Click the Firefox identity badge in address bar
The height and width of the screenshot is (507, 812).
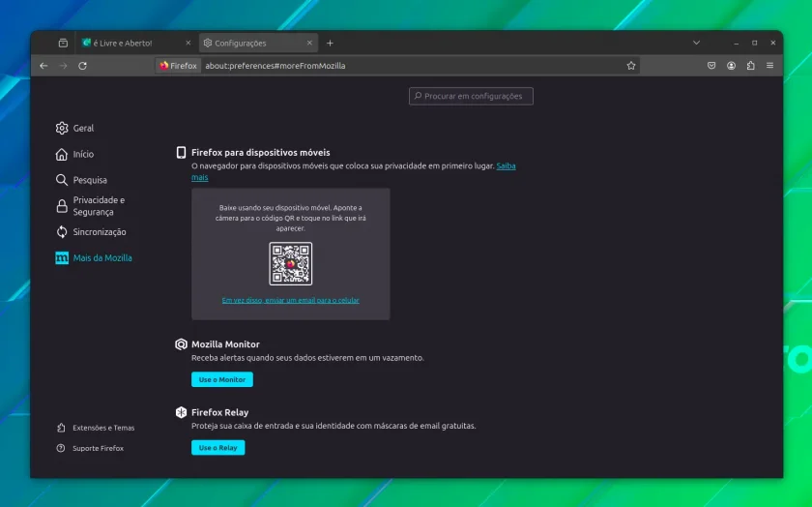[178, 66]
